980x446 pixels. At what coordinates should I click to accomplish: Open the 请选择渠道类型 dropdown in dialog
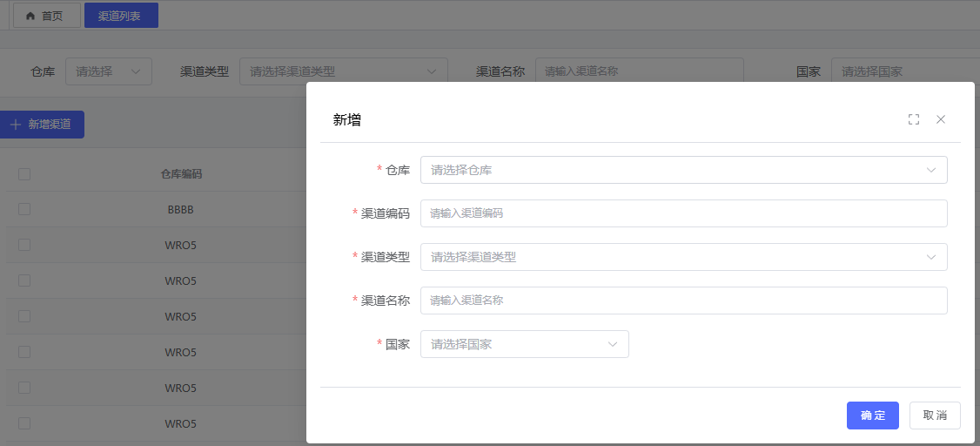pyautogui.click(x=670, y=257)
